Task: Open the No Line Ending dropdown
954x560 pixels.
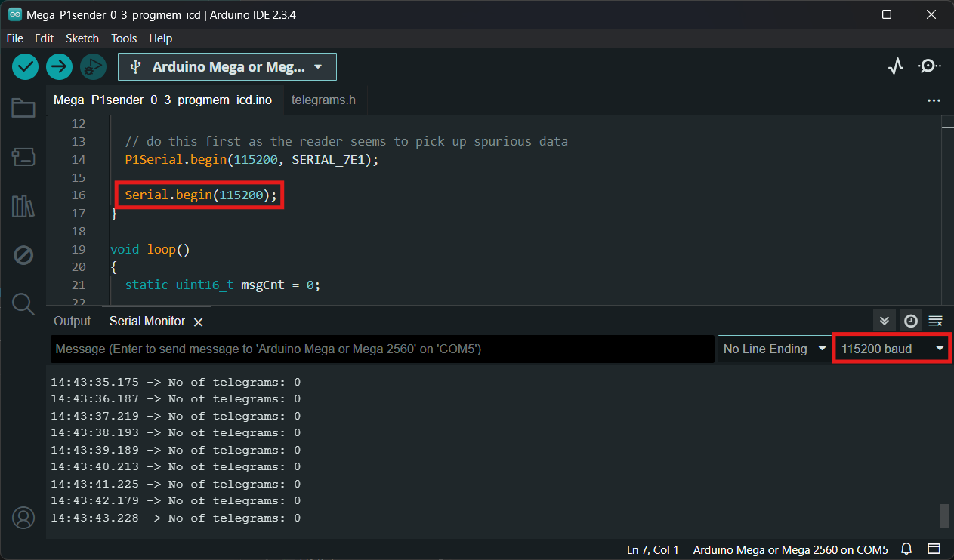Action: pyautogui.click(x=774, y=349)
